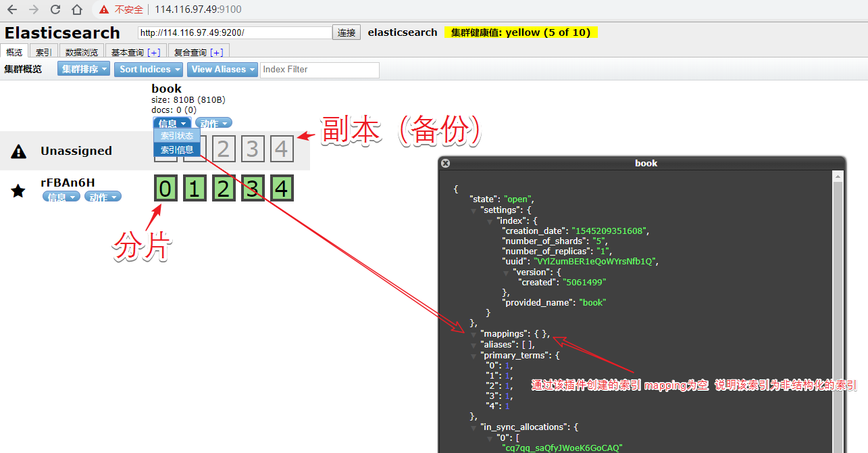Open the book index 信息 dropdown
The width and height of the screenshot is (868, 453).
[172, 123]
